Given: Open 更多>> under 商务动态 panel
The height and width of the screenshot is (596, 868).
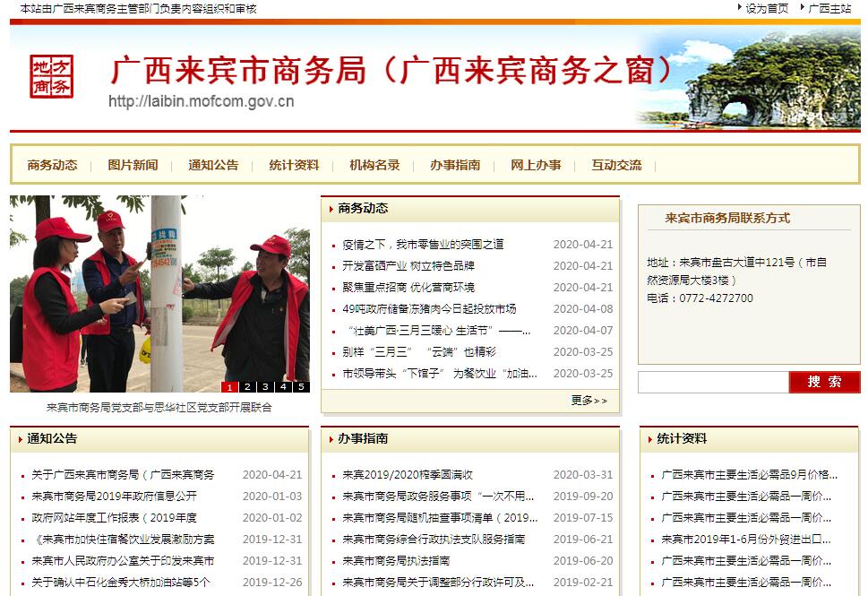Looking at the screenshot, I should (589, 400).
